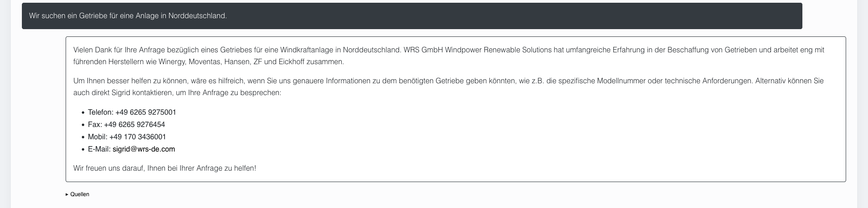The image size is (868, 208).
Task: Expand the Quellen disclosure triangle
Action: point(67,194)
